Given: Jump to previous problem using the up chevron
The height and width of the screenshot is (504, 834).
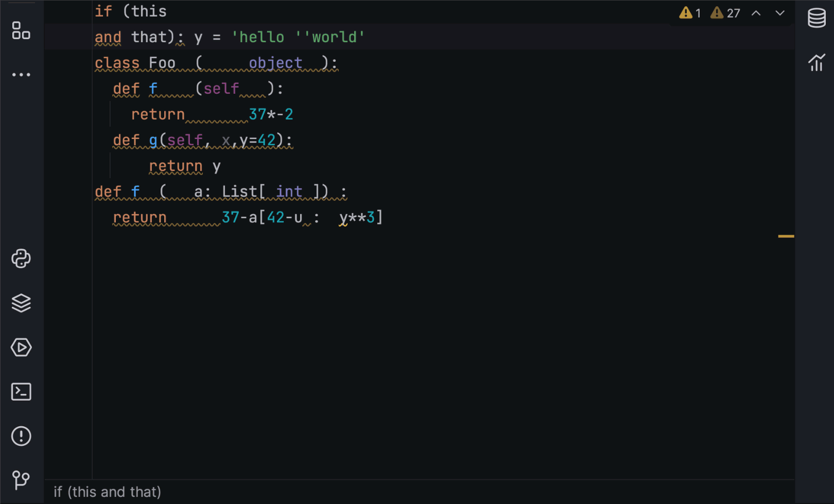Looking at the screenshot, I should pyautogui.click(x=756, y=13).
